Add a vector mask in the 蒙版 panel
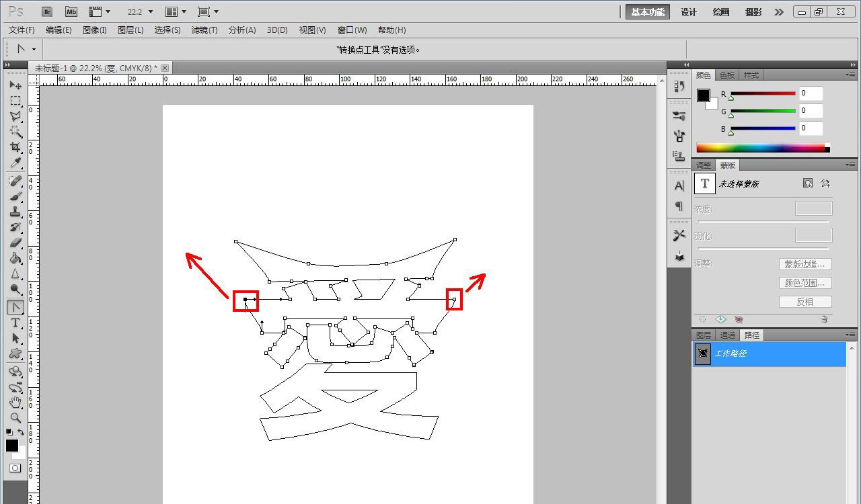Screen dimensions: 861x504 825,183
